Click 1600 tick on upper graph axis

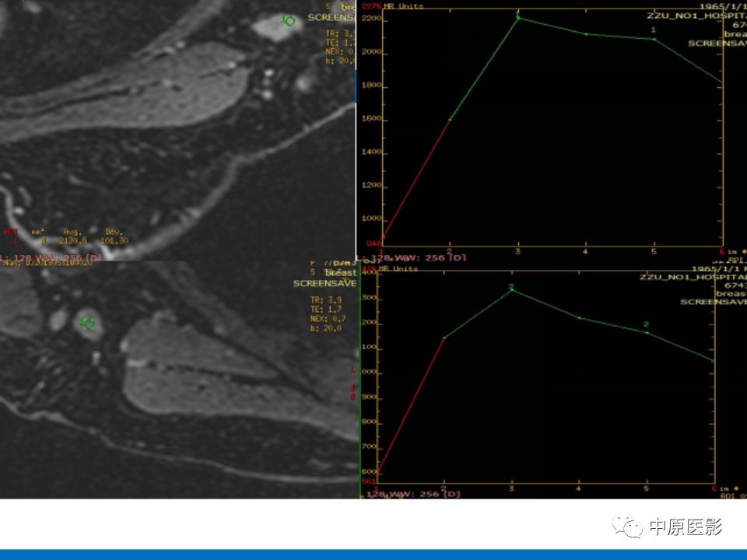click(x=372, y=118)
